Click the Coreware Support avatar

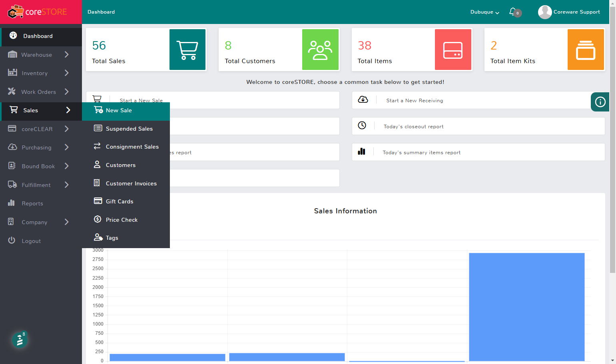[x=545, y=12]
